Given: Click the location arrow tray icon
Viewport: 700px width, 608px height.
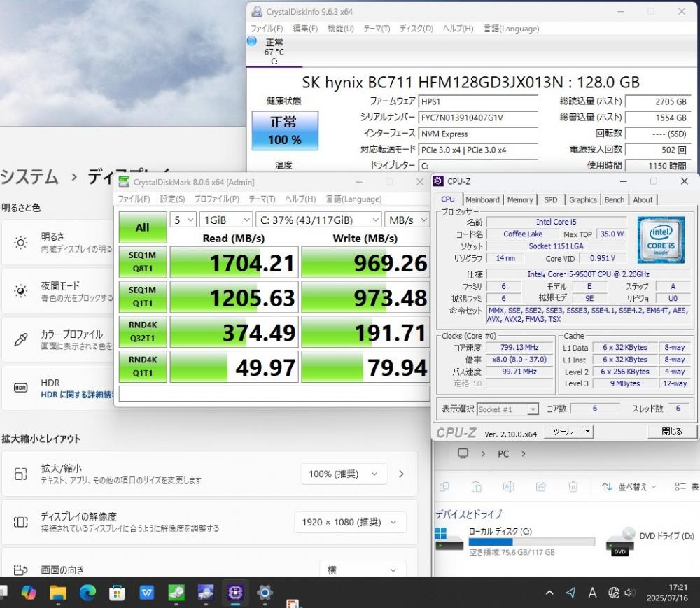Looking at the screenshot, I should pyautogui.click(x=570, y=593).
